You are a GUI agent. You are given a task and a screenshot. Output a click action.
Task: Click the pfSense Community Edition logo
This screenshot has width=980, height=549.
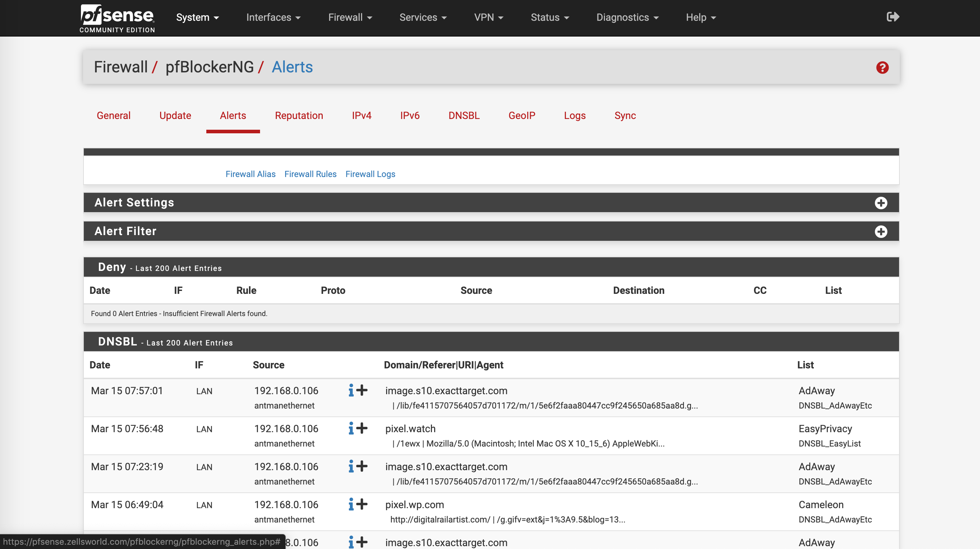click(x=117, y=18)
